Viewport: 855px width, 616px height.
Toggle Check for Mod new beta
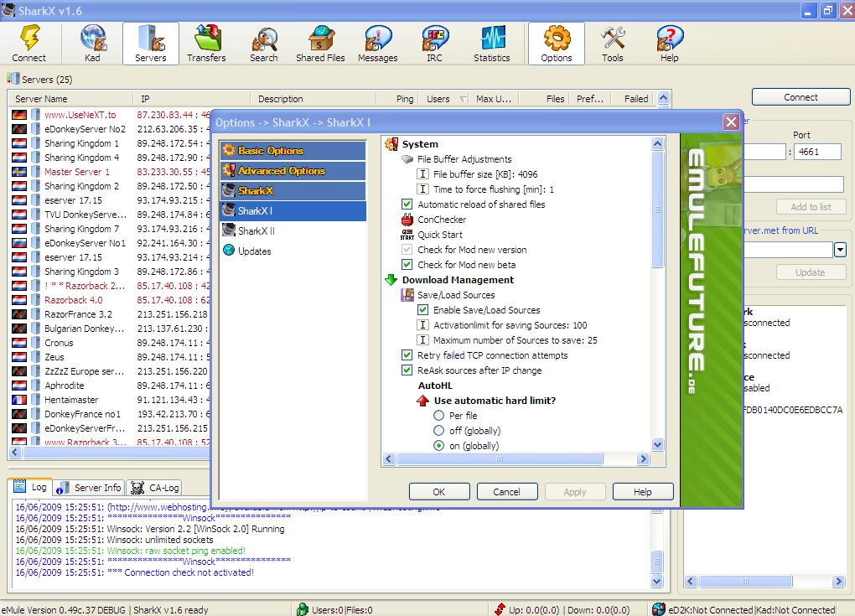pyautogui.click(x=407, y=265)
